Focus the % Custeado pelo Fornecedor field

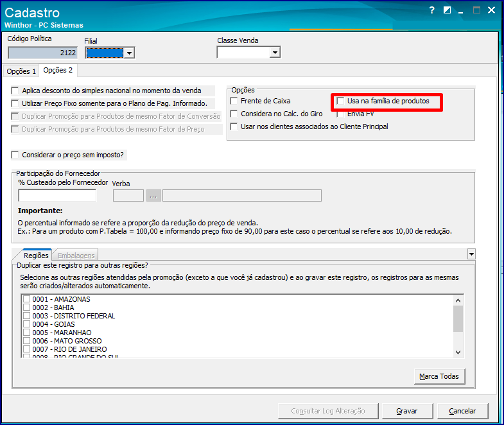(x=57, y=195)
